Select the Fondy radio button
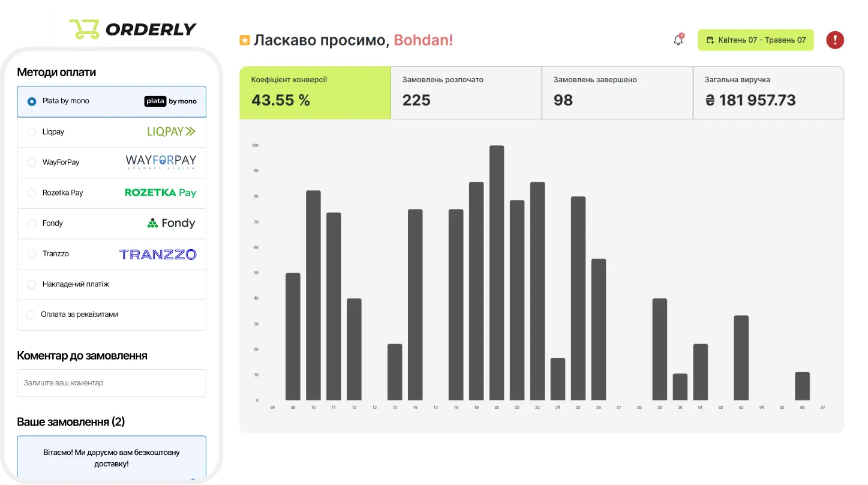 click(32, 223)
